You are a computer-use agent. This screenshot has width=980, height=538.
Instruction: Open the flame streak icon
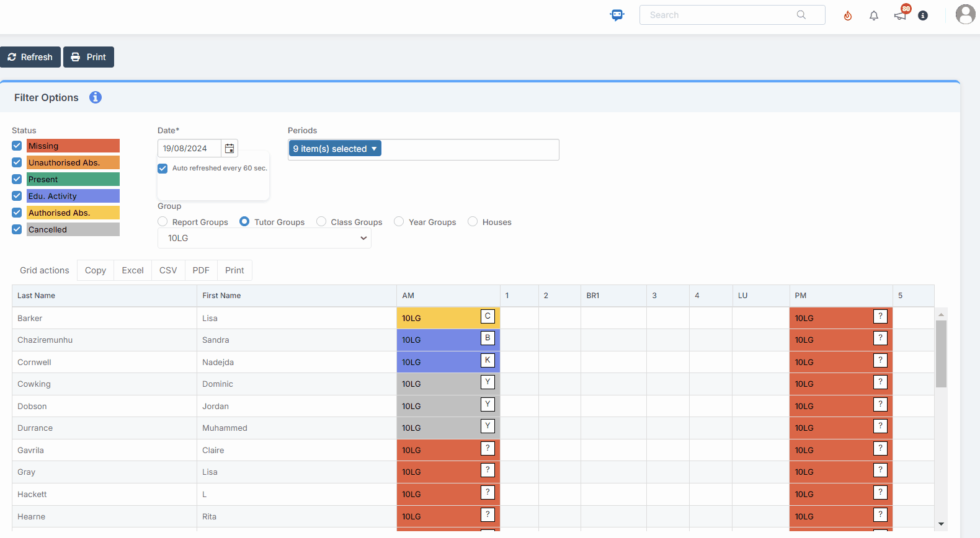tap(848, 15)
